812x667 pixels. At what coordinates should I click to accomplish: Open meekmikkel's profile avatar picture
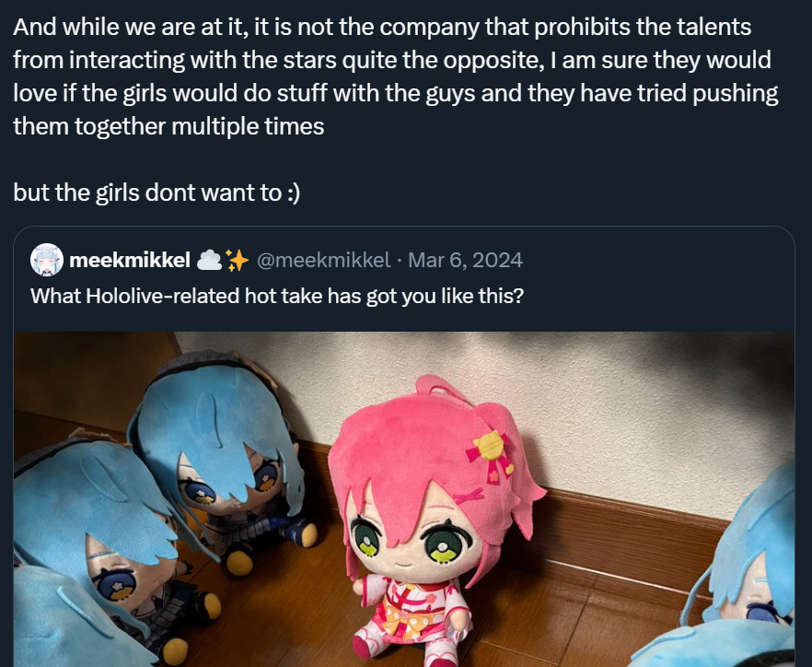click(47, 260)
